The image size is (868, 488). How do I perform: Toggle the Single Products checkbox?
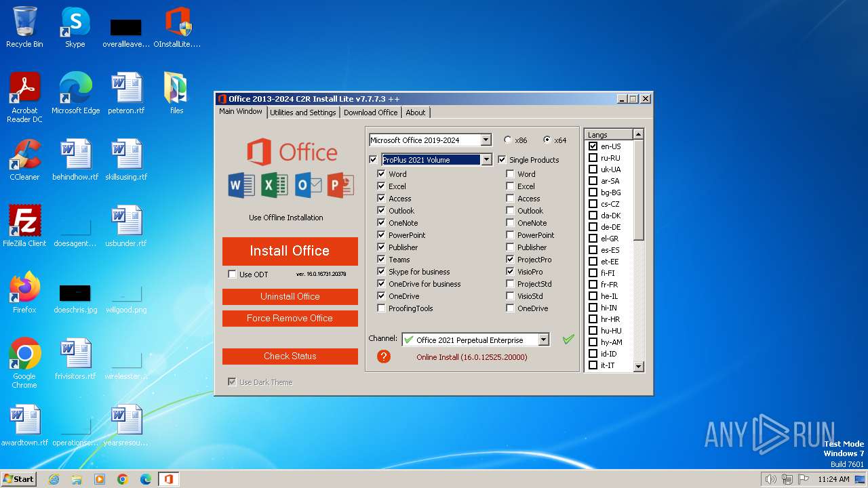[502, 160]
